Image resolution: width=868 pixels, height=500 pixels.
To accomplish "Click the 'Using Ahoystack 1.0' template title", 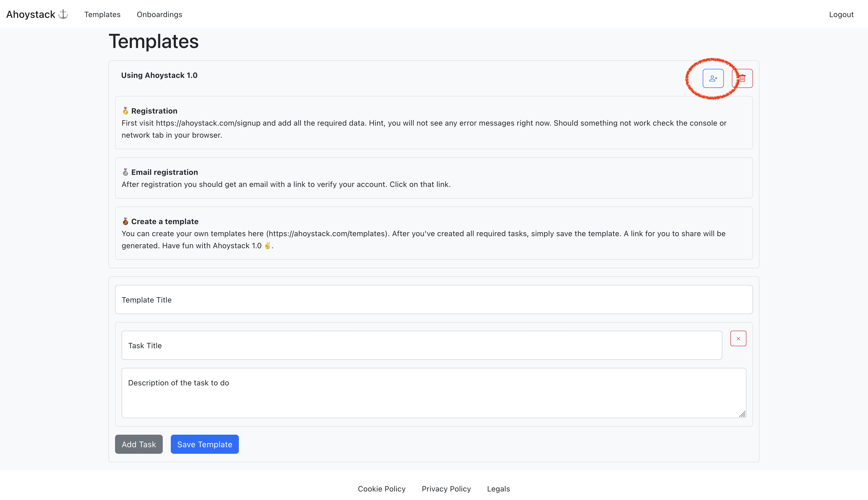I will click(x=159, y=75).
